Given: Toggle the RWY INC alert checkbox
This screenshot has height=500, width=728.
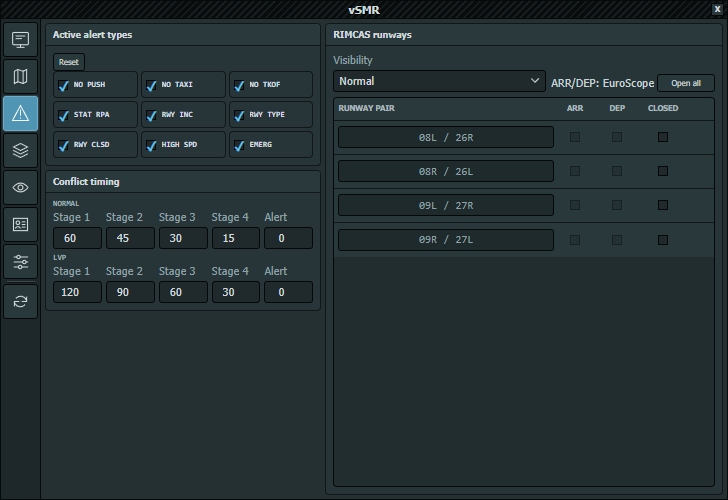Looking at the screenshot, I should (151, 115).
